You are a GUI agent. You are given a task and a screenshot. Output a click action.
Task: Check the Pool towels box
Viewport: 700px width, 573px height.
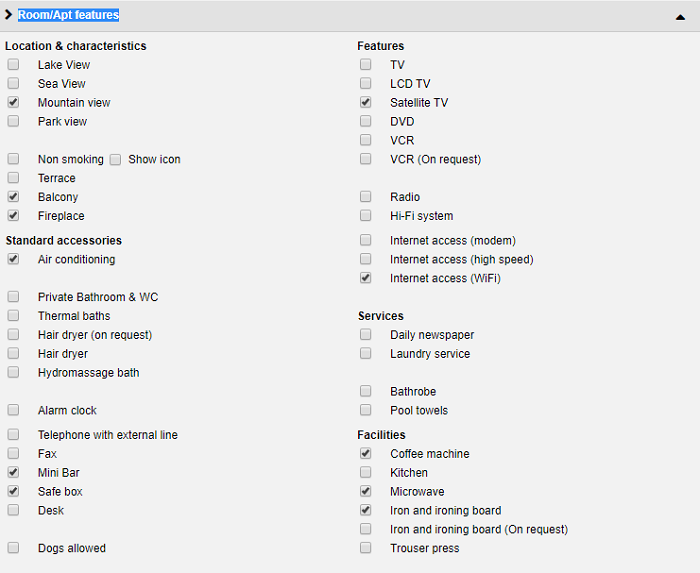coord(366,410)
